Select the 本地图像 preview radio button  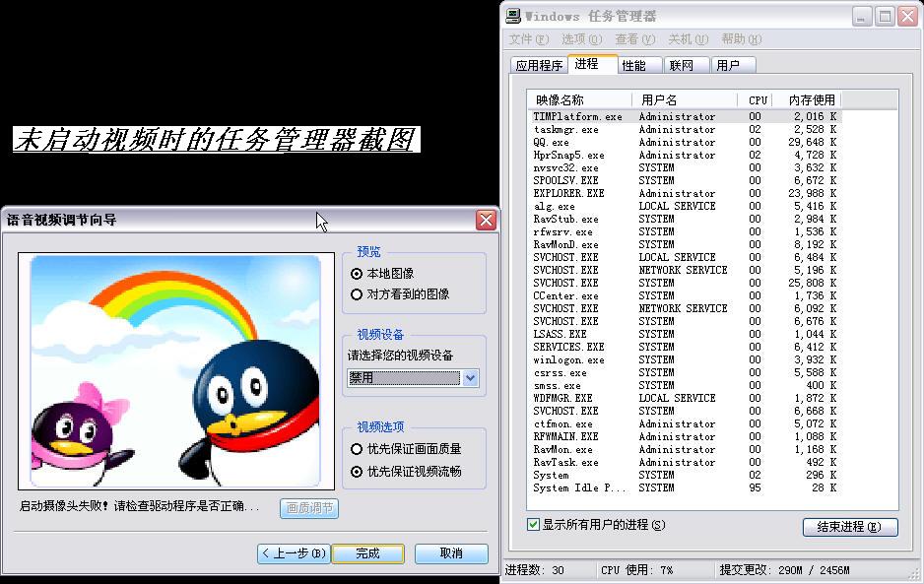[357, 274]
